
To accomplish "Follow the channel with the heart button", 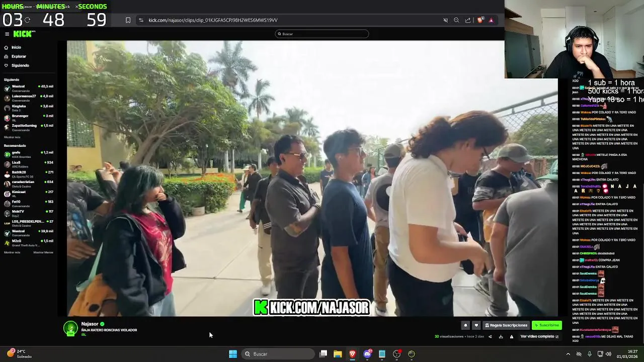I will tap(476, 325).
